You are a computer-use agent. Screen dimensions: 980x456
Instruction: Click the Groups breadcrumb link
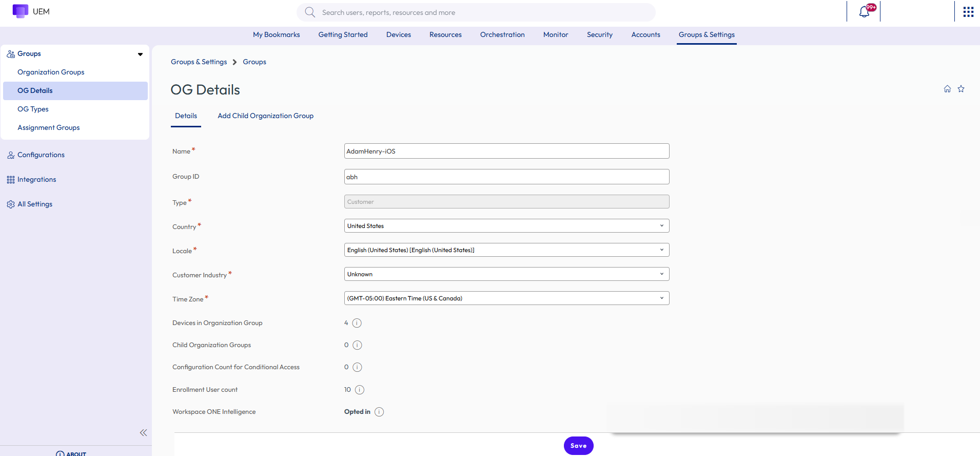pos(254,62)
